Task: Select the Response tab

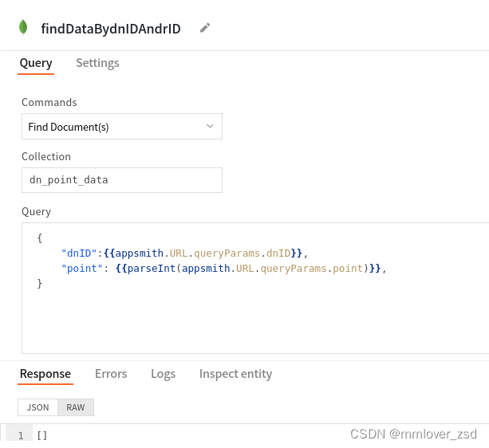Action: 45,374
